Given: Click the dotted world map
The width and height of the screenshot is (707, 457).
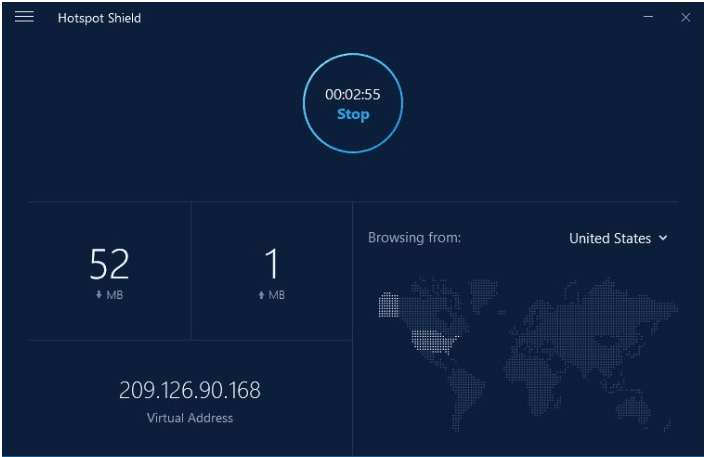Looking at the screenshot, I should [x=528, y=354].
